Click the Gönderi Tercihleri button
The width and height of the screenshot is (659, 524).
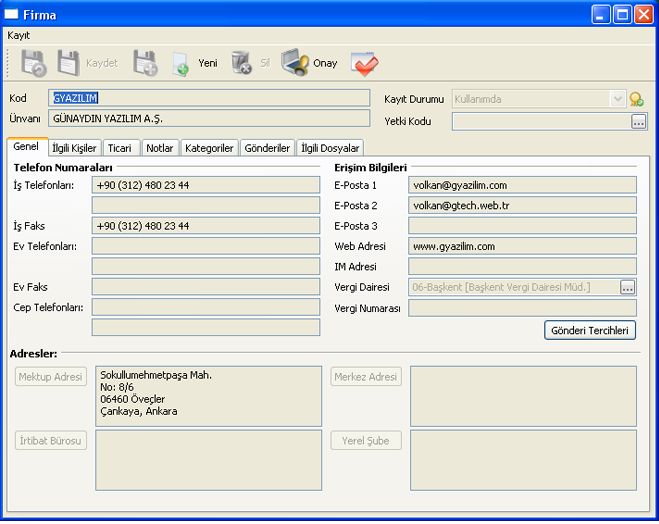pos(590,330)
